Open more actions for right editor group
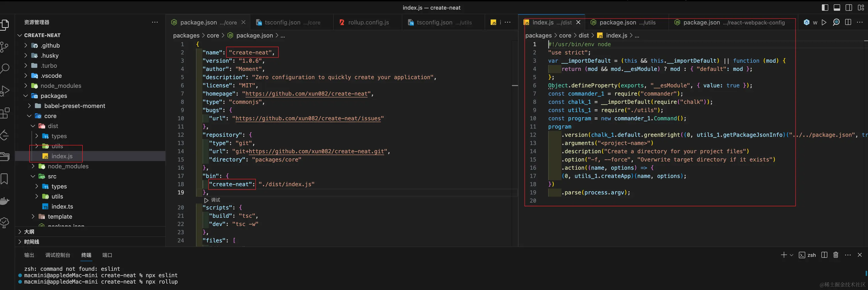868x290 pixels. [x=860, y=22]
